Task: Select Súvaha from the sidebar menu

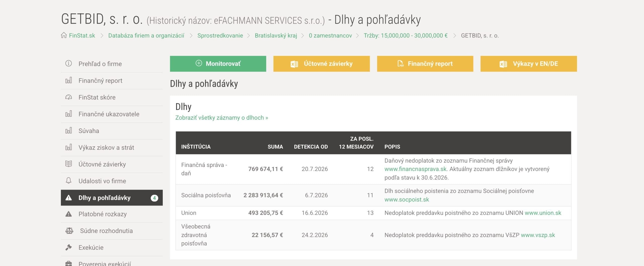Action: coord(112,131)
